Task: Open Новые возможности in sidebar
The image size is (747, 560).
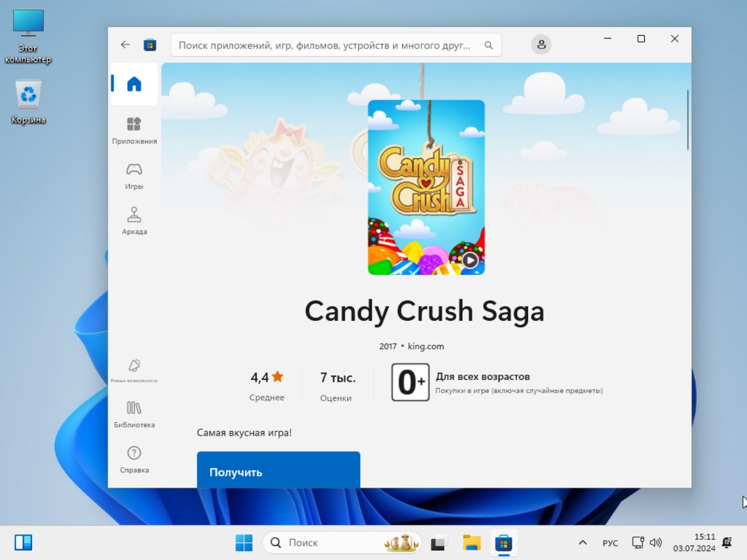Action: point(134,370)
